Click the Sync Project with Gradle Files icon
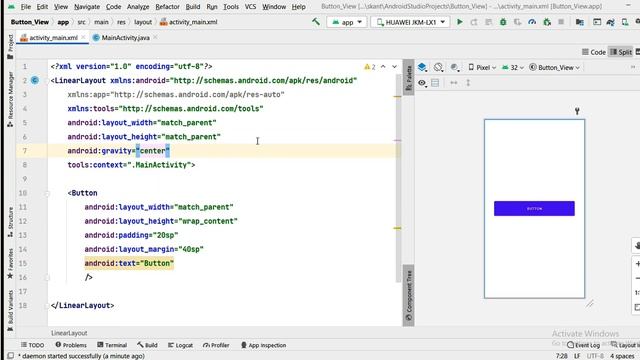This screenshot has height=360, width=640. coord(610,22)
